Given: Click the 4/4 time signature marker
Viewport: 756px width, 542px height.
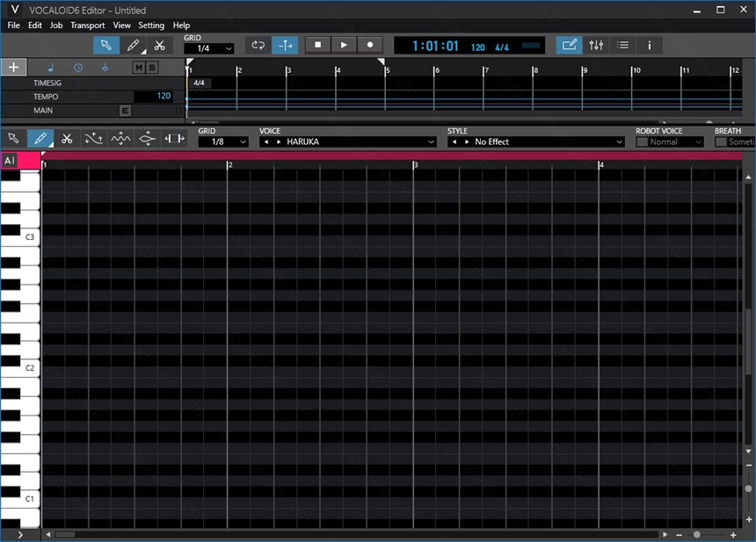Looking at the screenshot, I should click(200, 83).
